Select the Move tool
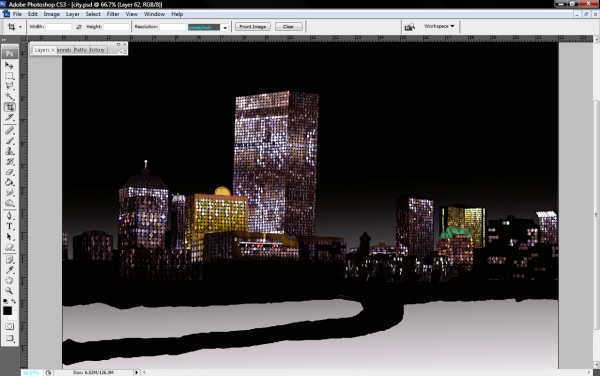The image size is (600, 376). point(9,65)
